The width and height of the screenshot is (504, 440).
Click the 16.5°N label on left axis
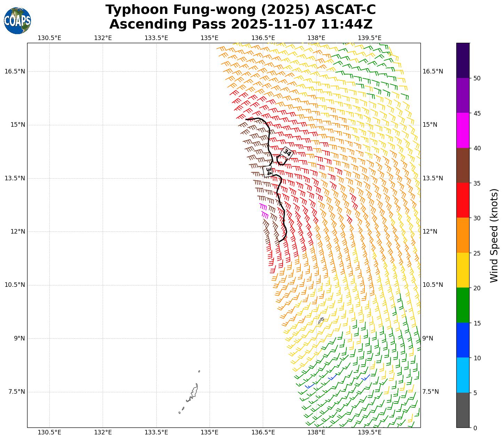[15, 71]
